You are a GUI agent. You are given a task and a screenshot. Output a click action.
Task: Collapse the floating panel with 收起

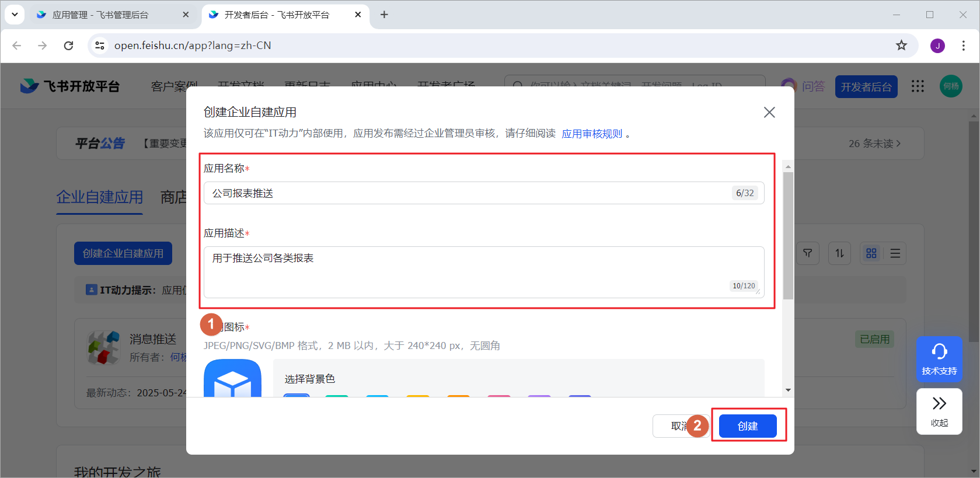pyautogui.click(x=939, y=411)
